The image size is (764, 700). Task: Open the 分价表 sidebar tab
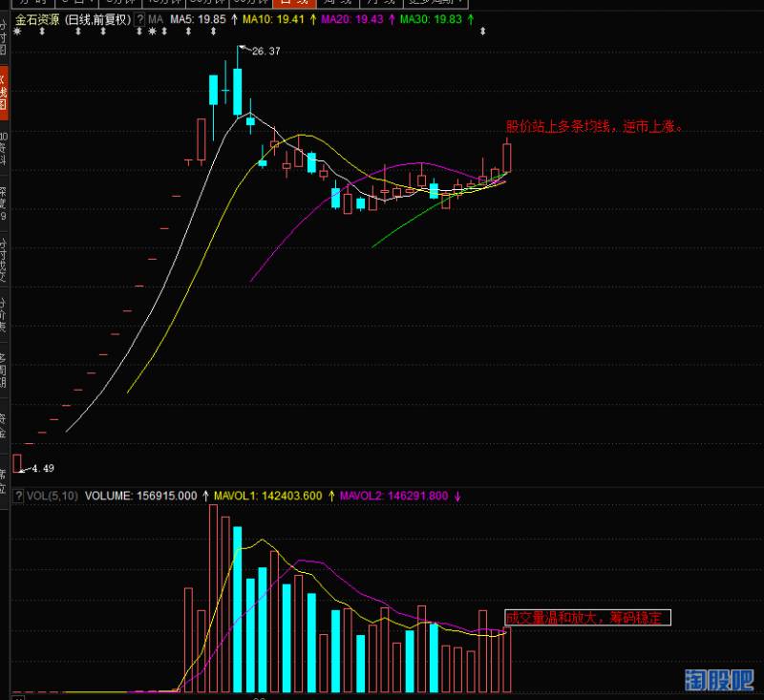tap(4, 314)
